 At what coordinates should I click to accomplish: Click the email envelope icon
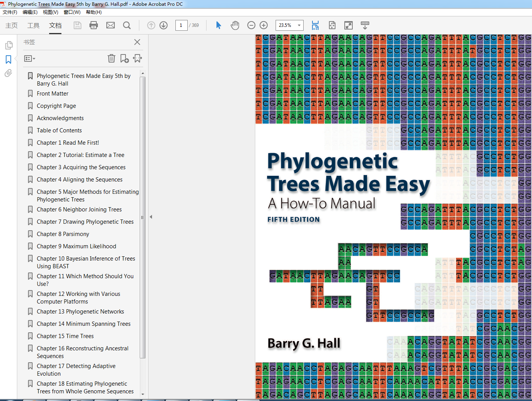click(111, 25)
